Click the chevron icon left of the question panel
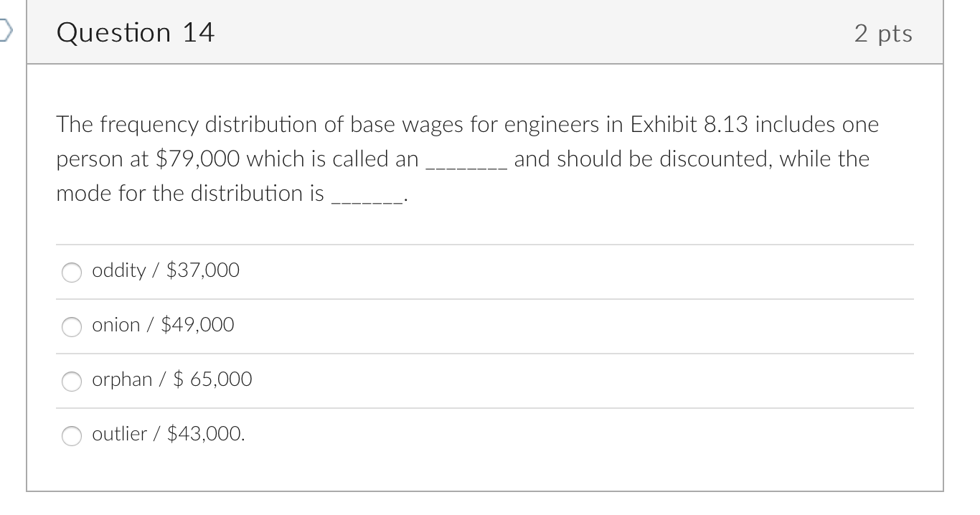Screen dimensions: 980x515 (x=6, y=29)
